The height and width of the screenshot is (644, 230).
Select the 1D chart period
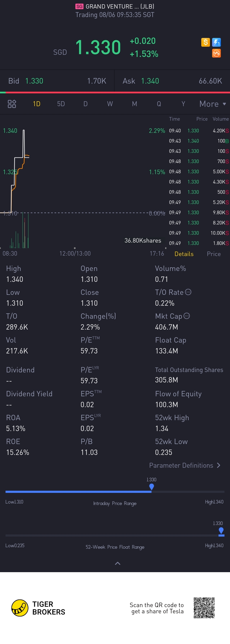click(37, 104)
